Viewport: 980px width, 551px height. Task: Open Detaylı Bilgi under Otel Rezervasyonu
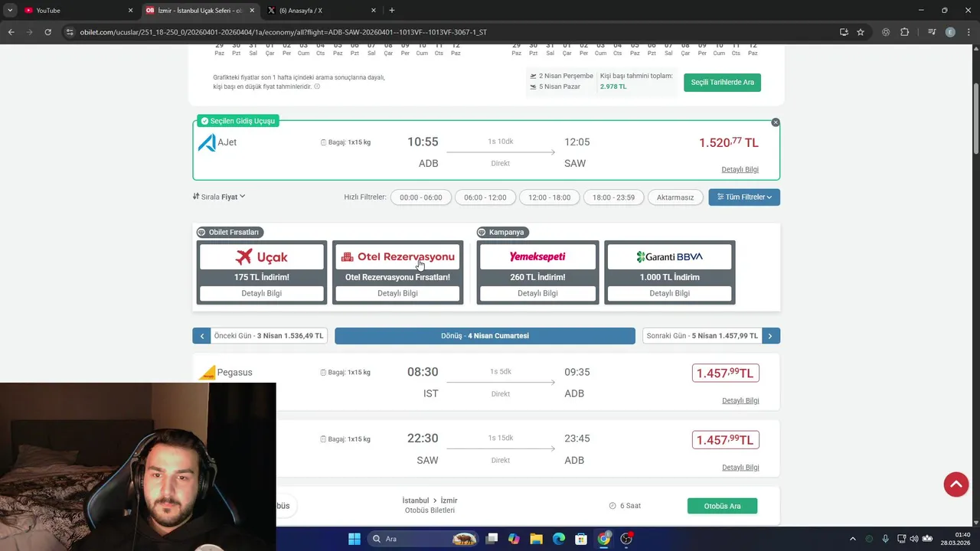click(x=397, y=293)
